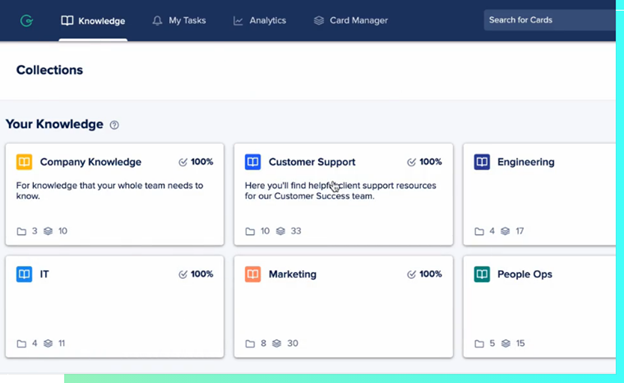Switch to Analytics tab
624x383 pixels.
click(x=259, y=20)
